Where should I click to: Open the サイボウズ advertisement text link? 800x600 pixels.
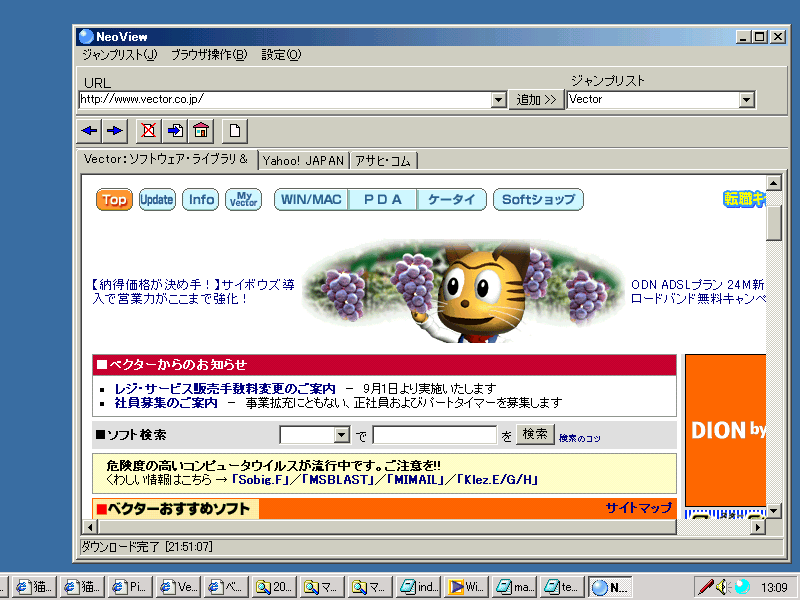[x=193, y=291]
